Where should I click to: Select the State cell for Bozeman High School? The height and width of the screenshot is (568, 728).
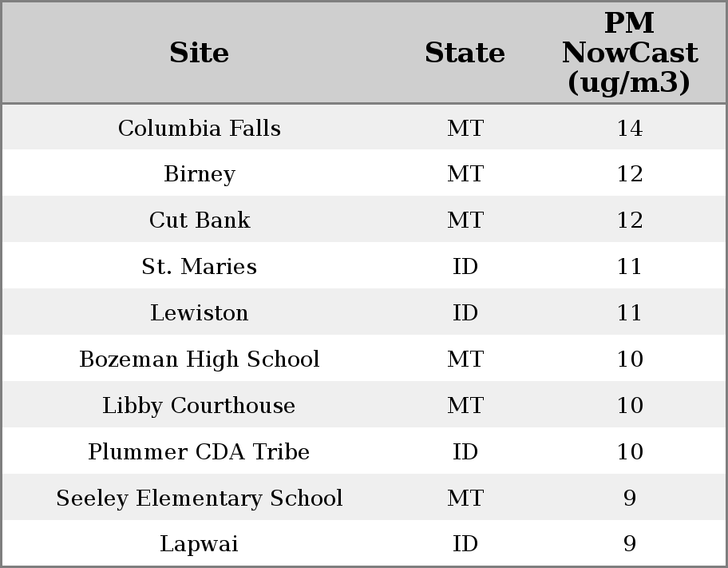[x=465, y=359]
